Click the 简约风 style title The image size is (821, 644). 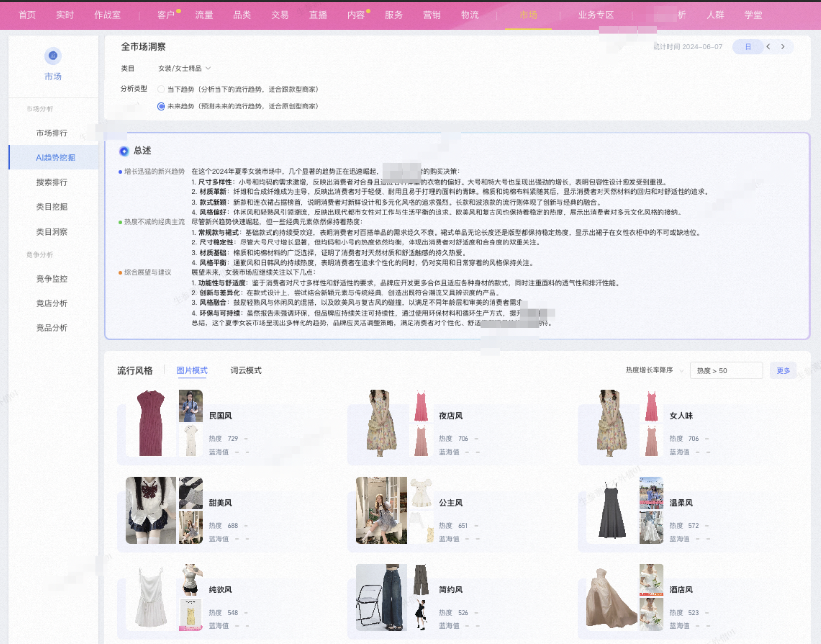(x=451, y=590)
